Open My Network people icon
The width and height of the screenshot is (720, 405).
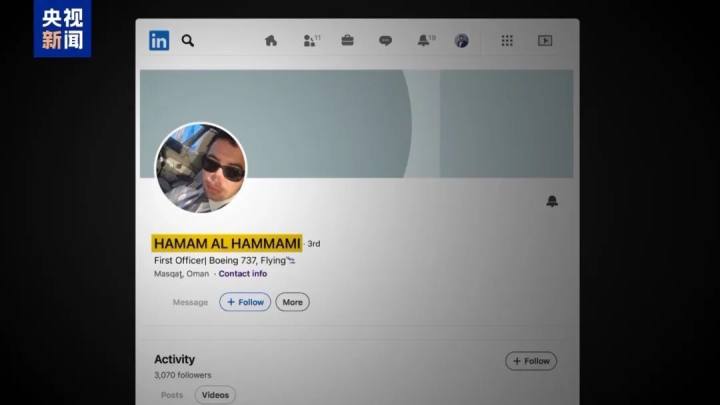pyautogui.click(x=311, y=41)
